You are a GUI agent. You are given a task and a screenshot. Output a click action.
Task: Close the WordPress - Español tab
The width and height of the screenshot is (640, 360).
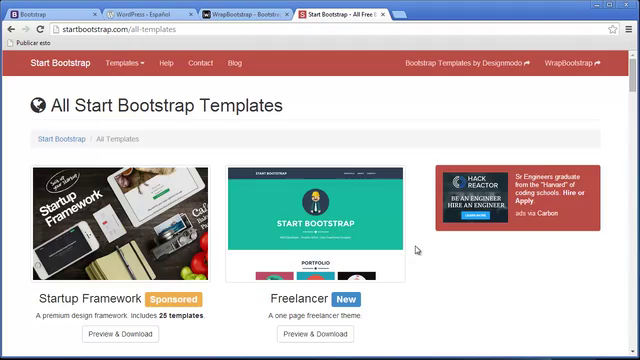[191, 14]
